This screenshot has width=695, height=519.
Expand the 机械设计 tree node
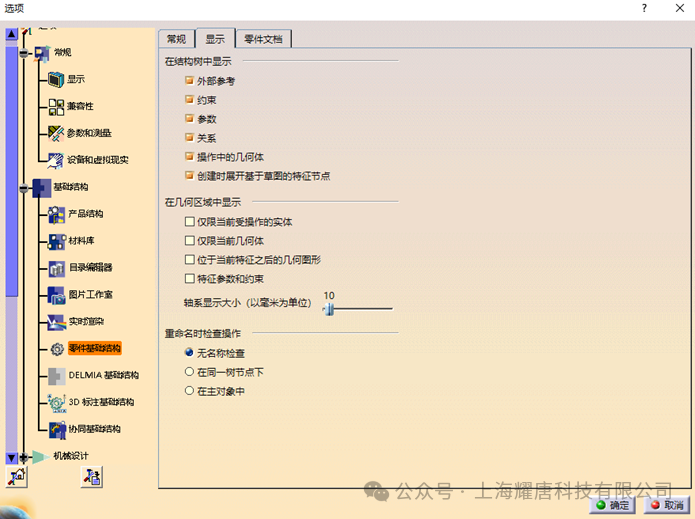[24, 457]
